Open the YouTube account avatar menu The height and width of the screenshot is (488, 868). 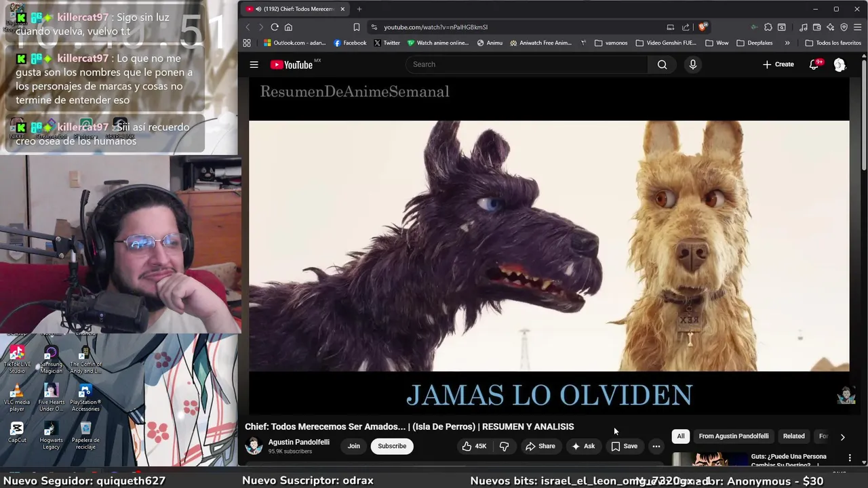click(840, 64)
